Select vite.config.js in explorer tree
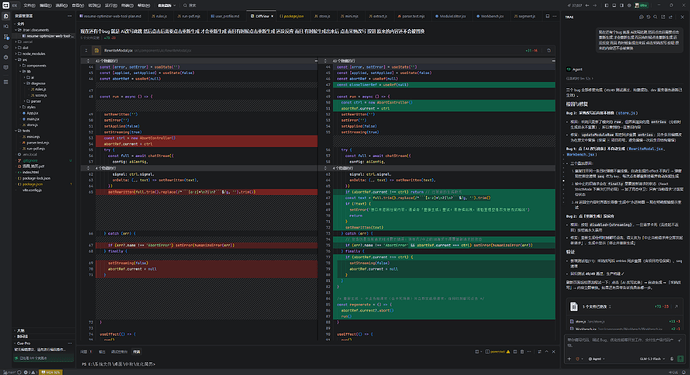The image size is (690, 375). click(x=32, y=190)
